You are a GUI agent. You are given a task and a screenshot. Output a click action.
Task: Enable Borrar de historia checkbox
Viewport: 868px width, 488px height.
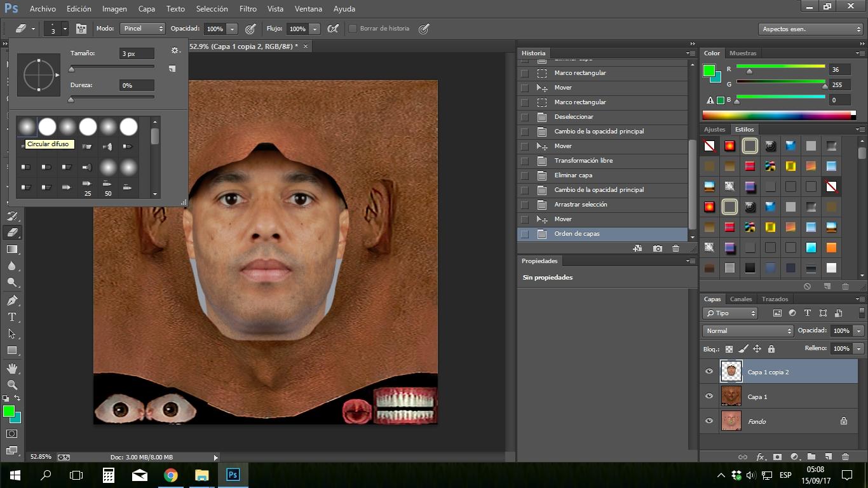(x=352, y=29)
